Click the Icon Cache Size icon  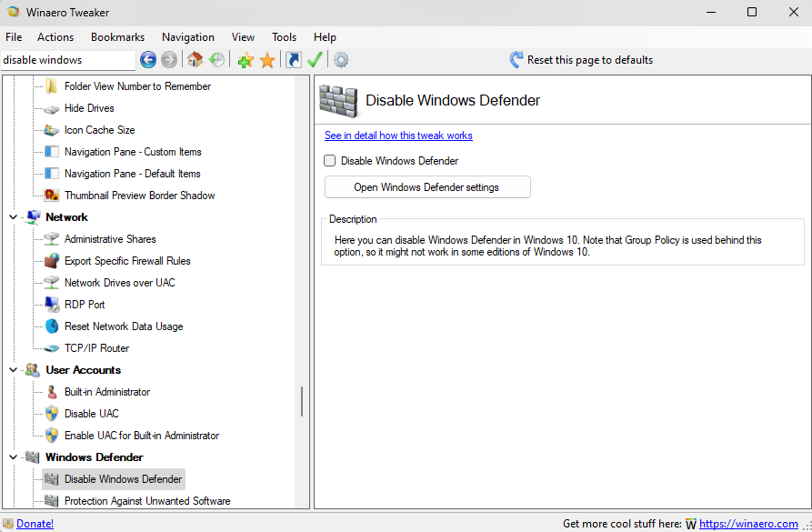(x=51, y=130)
